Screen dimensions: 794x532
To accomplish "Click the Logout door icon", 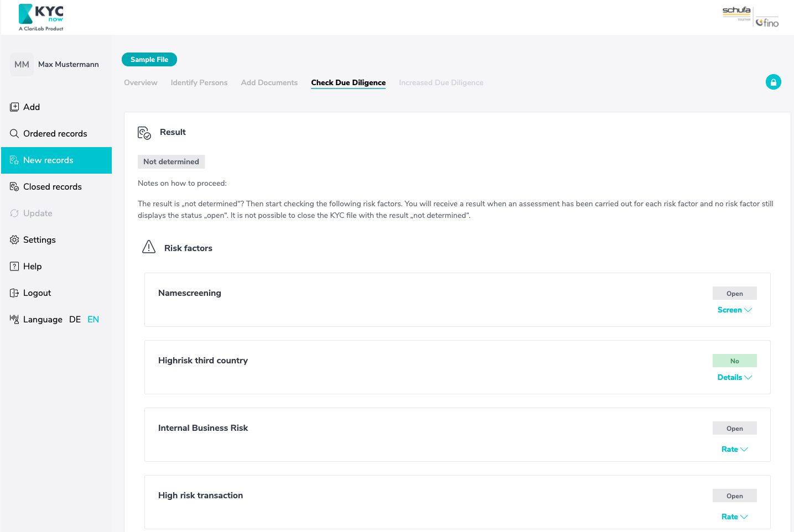I will click(14, 293).
